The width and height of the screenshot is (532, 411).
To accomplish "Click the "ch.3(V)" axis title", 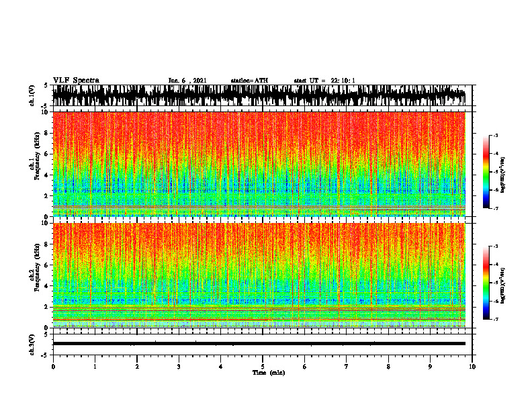I will (32, 345).
